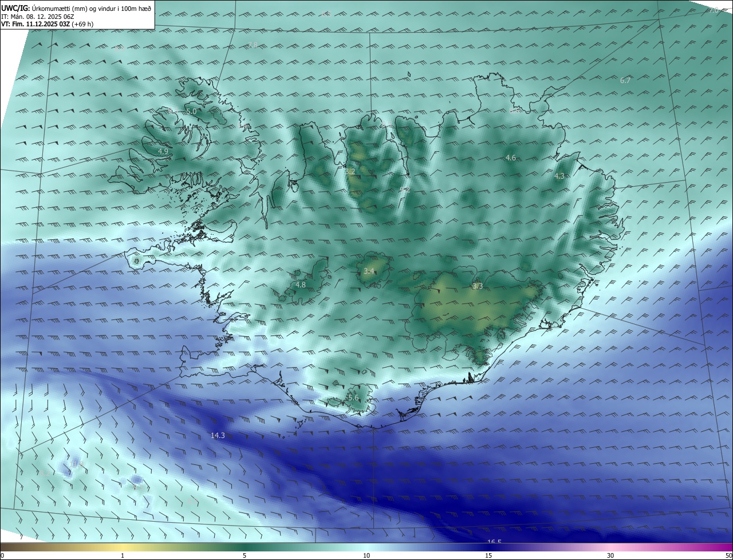Image resolution: width=733 pixels, height=560 pixels.
Task: Click the 0 tick on the color scale
Action: (2, 555)
